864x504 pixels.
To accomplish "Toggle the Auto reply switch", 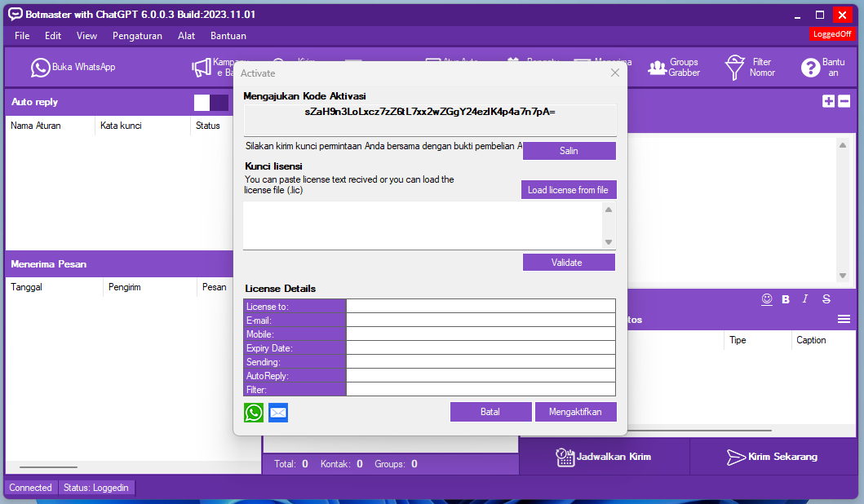I will (211, 103).
